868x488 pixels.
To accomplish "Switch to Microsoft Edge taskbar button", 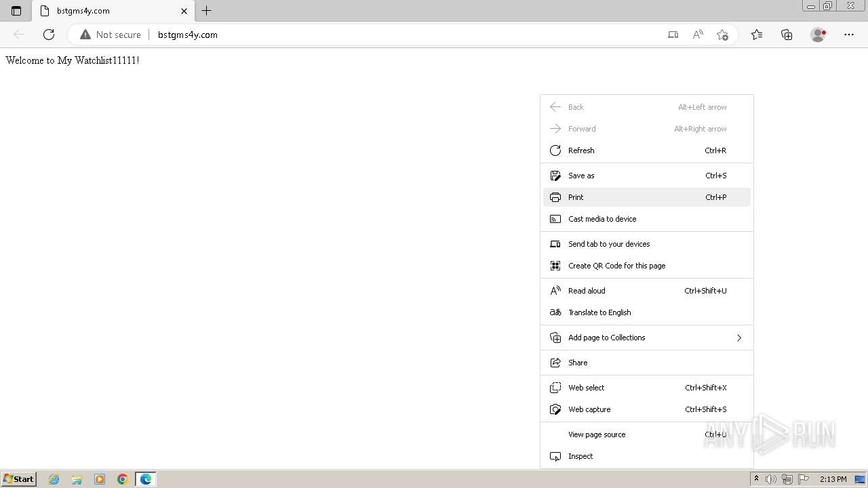I will click(146, 479).
